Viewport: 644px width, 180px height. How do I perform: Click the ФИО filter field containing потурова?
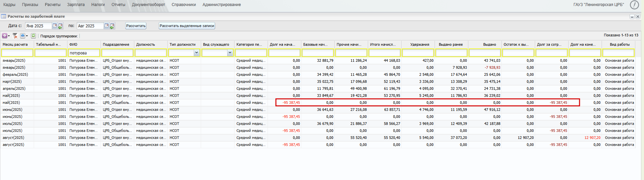[84, 53]
